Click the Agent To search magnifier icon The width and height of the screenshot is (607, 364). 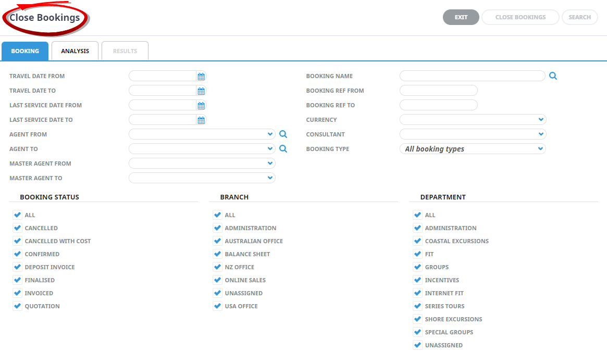(283, 149)
